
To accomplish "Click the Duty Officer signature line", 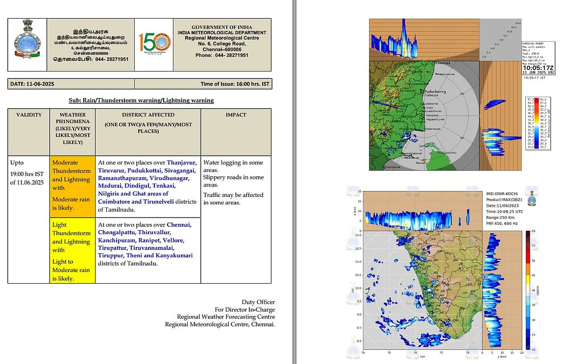I will (258, 302).
